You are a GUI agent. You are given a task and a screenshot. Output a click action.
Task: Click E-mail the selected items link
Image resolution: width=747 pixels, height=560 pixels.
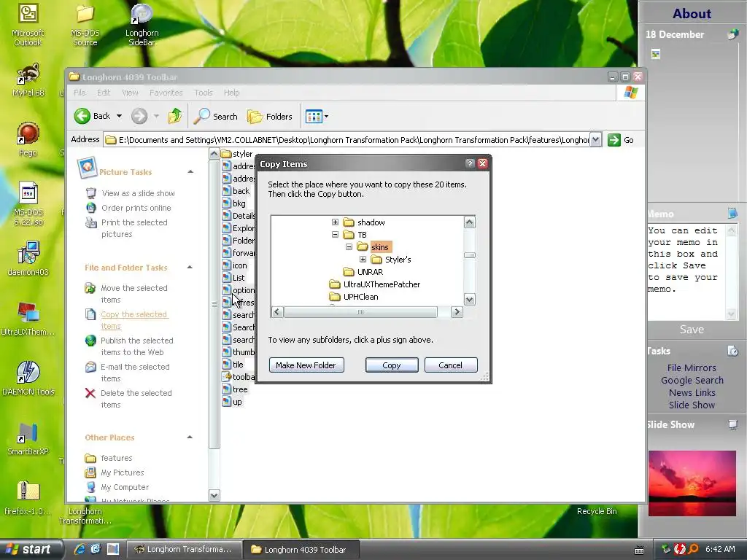click(135, 373)
